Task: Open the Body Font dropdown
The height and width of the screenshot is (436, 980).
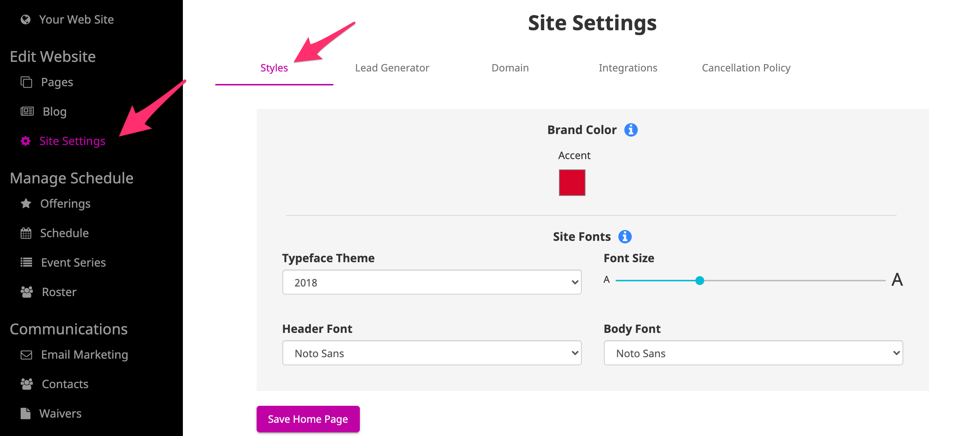Action: 753,353
